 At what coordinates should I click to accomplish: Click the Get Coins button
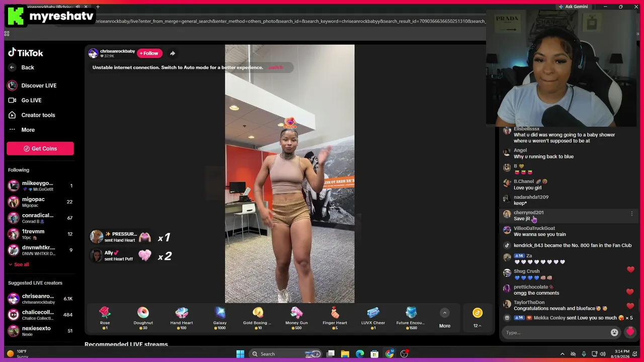40,148
